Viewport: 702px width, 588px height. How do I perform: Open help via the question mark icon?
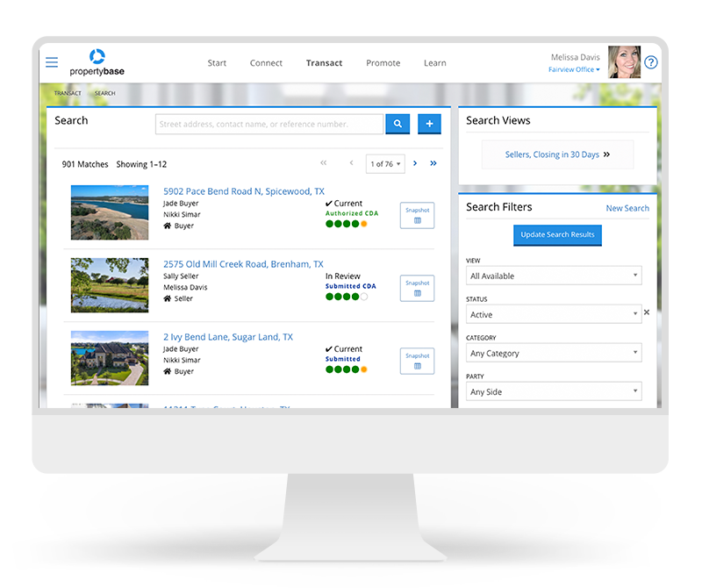pos(650,62)
